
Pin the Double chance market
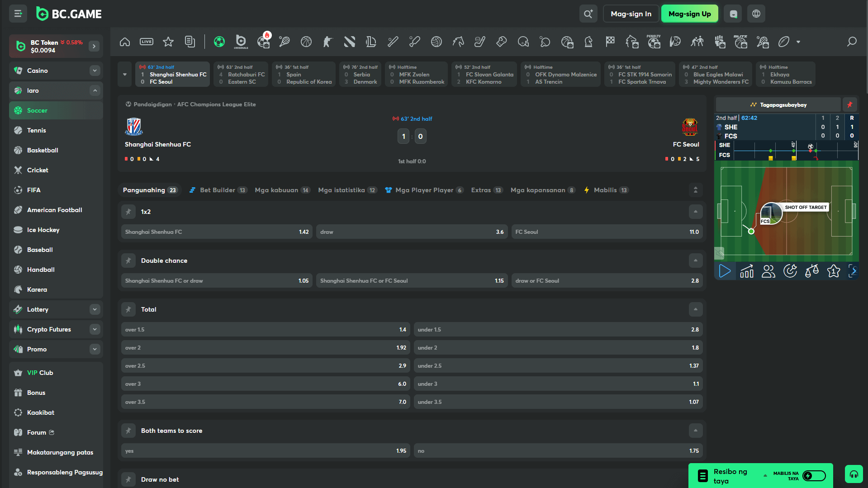coord(128,261)
